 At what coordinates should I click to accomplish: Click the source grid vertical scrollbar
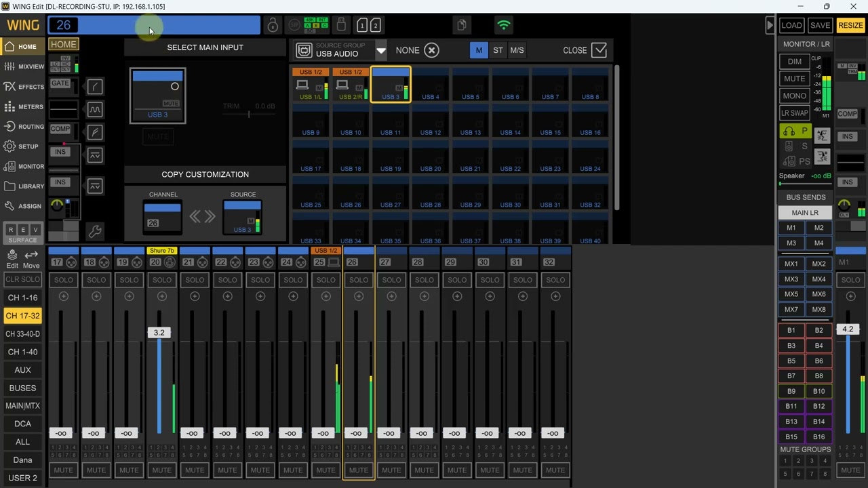(x=616, y=137)
